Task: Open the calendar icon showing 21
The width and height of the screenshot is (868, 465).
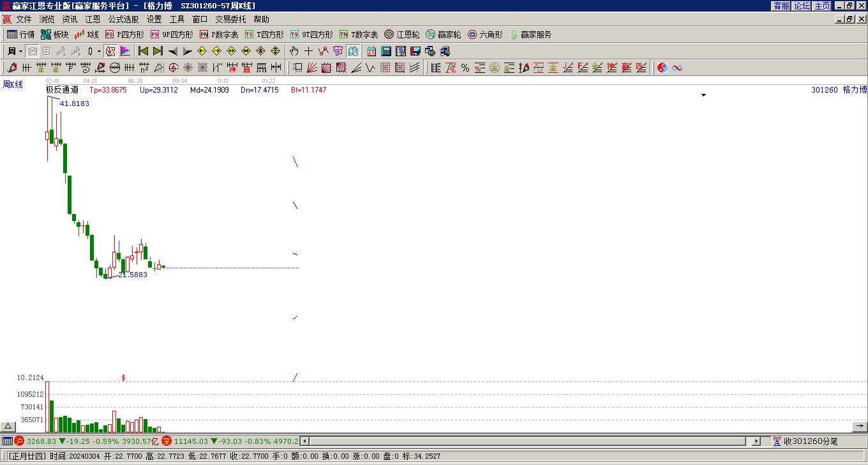Action: (x=371, y=51)
